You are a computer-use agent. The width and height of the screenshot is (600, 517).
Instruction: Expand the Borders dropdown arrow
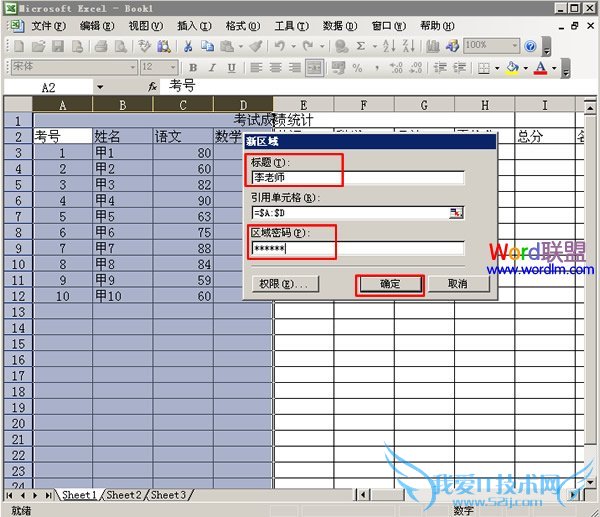(497, 68)
